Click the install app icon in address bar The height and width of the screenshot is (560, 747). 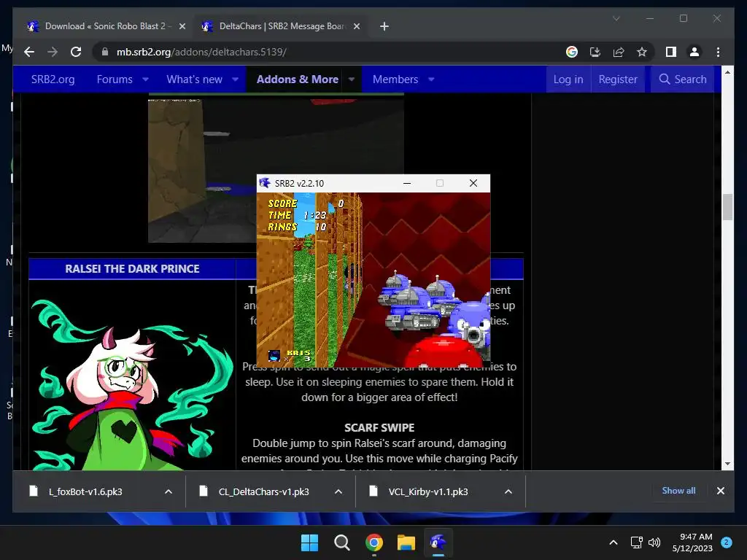[595, 52]
